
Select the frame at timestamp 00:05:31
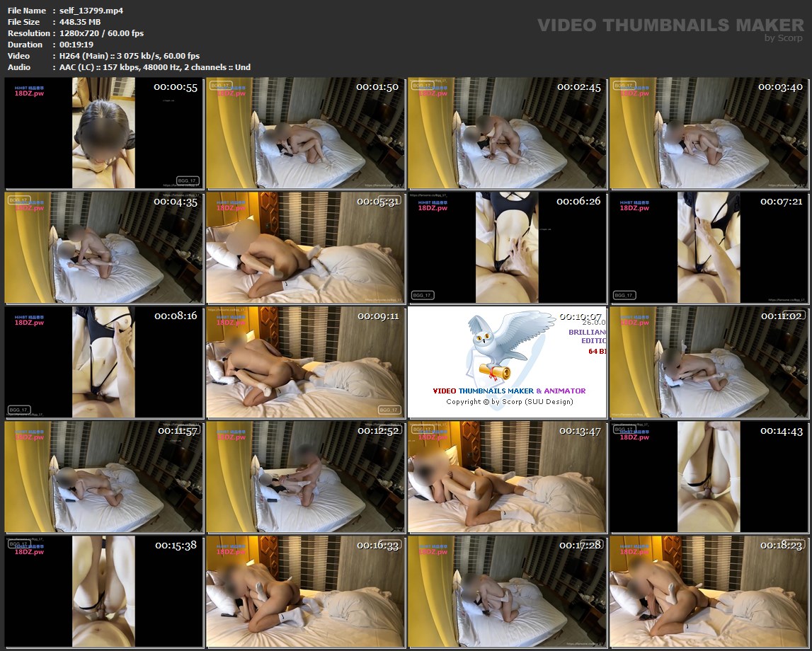click(305, 248)
